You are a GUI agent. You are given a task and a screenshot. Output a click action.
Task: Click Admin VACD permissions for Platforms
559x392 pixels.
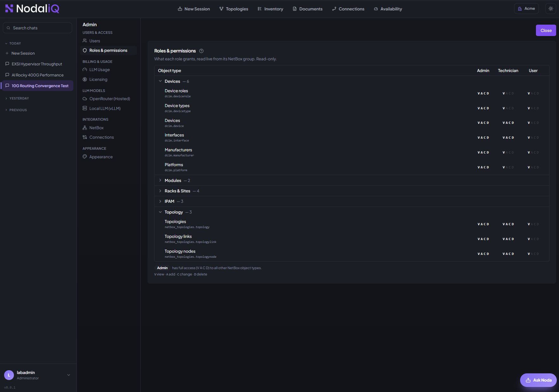[483, 167]
